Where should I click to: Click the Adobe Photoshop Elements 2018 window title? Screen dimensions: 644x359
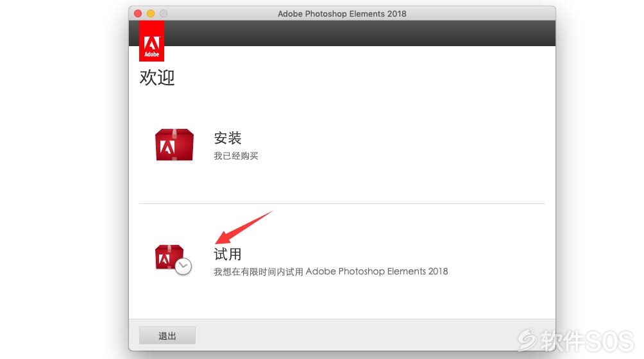point(342,13)
